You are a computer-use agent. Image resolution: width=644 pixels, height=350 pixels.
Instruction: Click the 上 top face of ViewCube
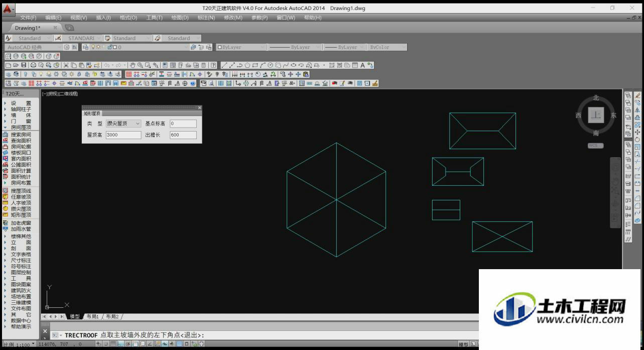click(596, 115)
